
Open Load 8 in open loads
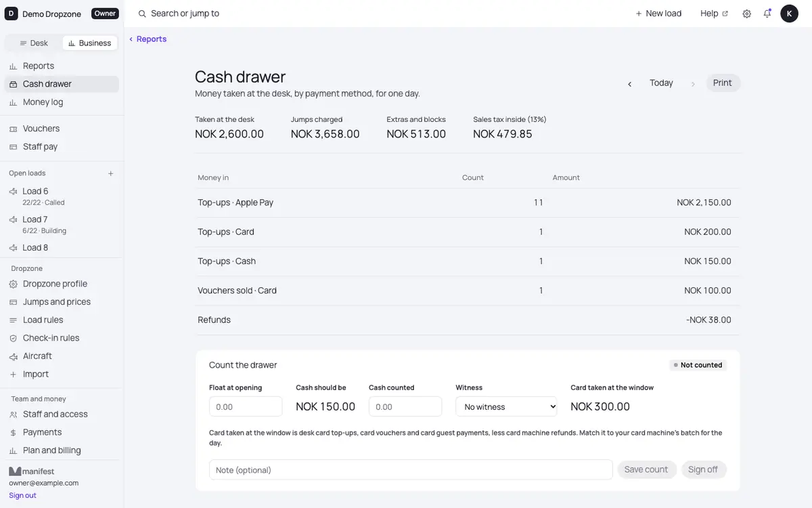[62, 248]
